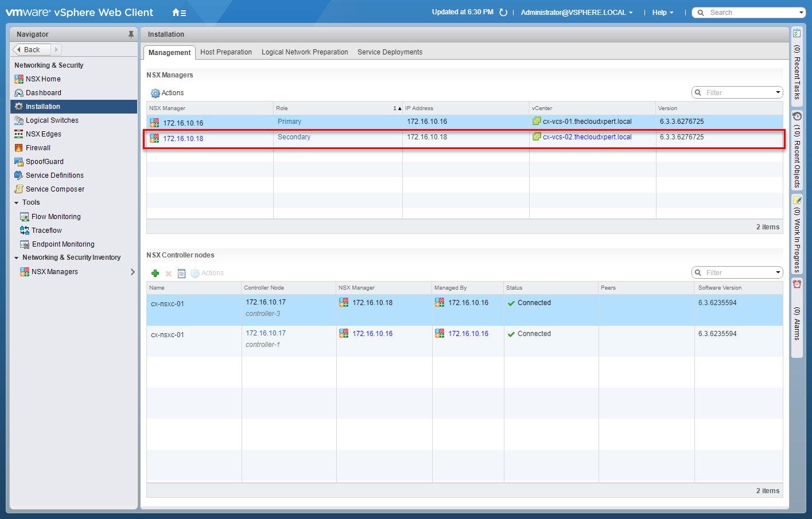This screenshot has height=519, width=812.
Task: Click the controller log download icon
Action: tap(181, 274)
